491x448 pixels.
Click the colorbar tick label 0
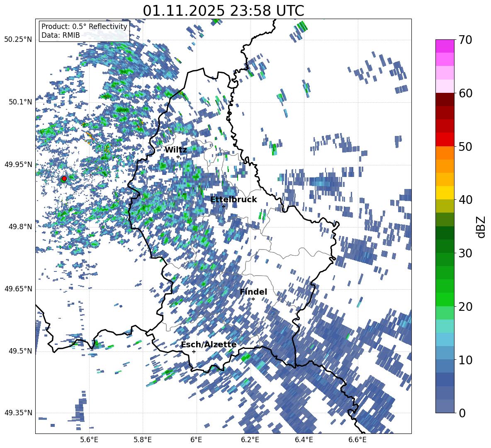click(462, 413)
